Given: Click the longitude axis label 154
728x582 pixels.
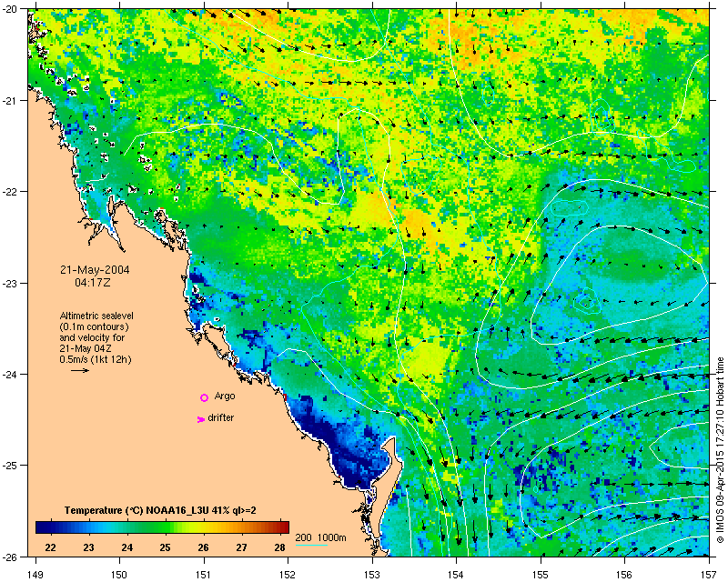Looking at the screenshot, I should 457,575.
